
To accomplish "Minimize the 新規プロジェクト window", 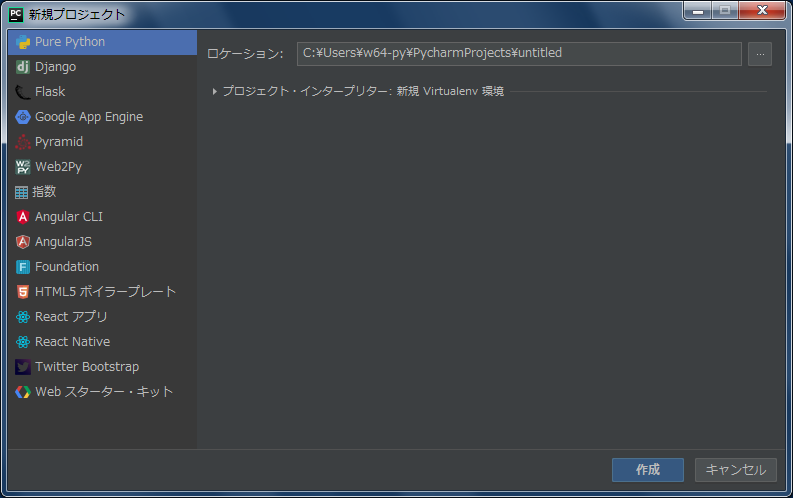I will click(698, 10).
